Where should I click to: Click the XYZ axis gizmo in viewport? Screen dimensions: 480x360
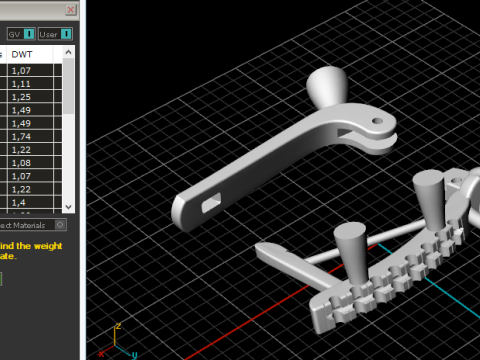point(118,343)
